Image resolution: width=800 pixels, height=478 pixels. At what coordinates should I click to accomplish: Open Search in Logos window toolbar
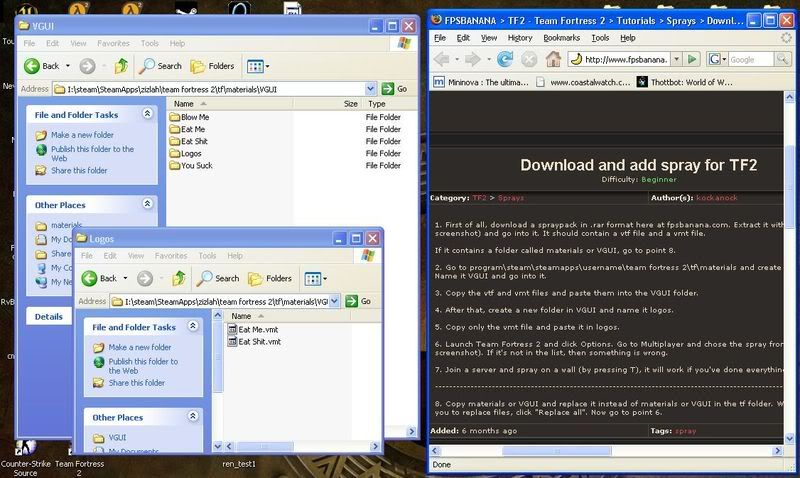218,278
